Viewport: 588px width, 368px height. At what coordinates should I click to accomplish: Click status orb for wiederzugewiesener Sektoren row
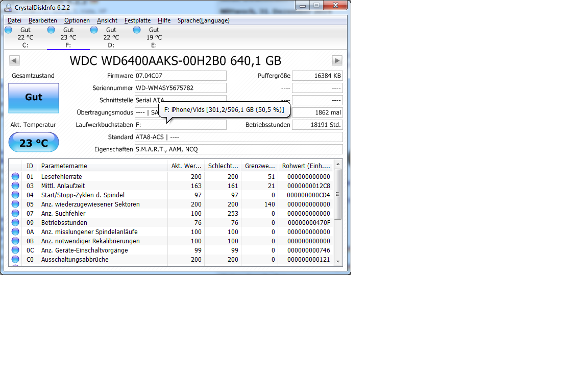[15, 204]
